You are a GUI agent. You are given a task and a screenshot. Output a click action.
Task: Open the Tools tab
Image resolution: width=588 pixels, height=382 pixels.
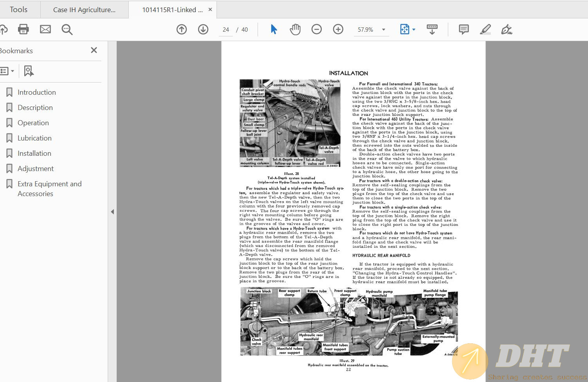[18, 9]
